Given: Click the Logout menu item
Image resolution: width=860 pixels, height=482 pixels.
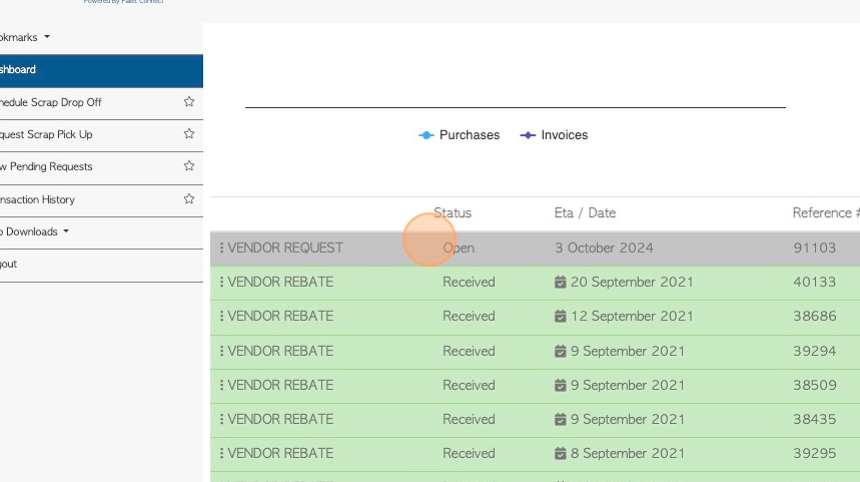Looking at the screenshot, I should click(8, 264).
